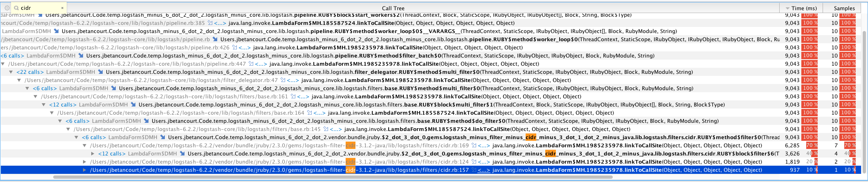Focus the 'cidr' search input field
The image size is (868, 182).
click(39, 8)
